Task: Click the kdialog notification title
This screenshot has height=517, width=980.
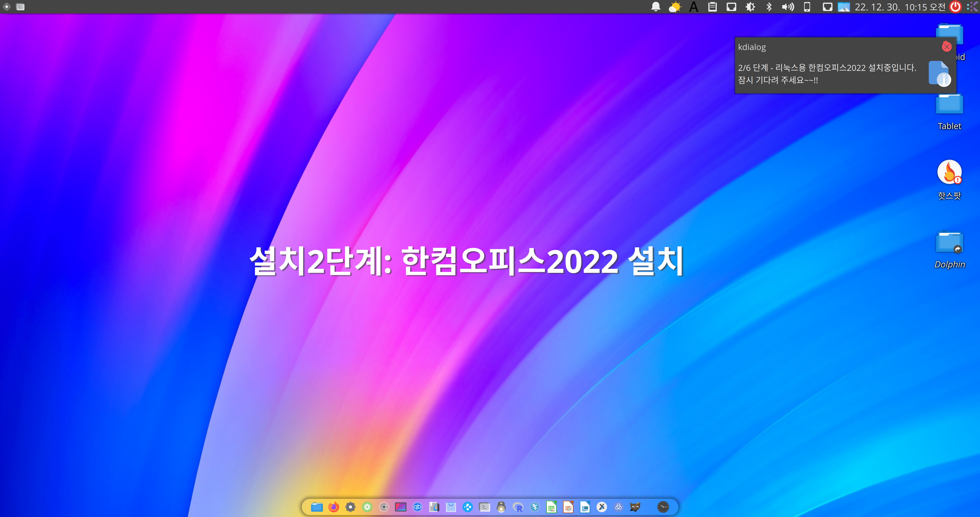Action: [752, 47]
